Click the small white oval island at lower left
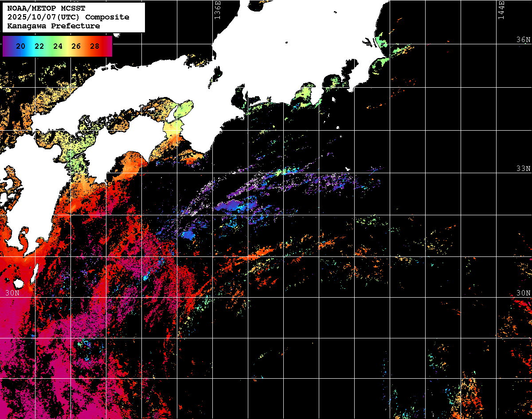The image size is (532, 419). pyautogui.click(x=19, y=283)
